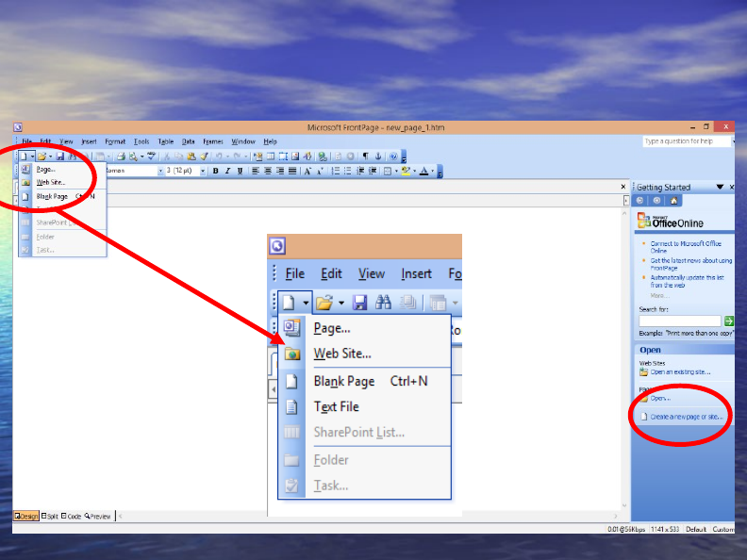747x560 pixels.
Task: Open the font size dropdown arrow
Action: click(203, 171)
